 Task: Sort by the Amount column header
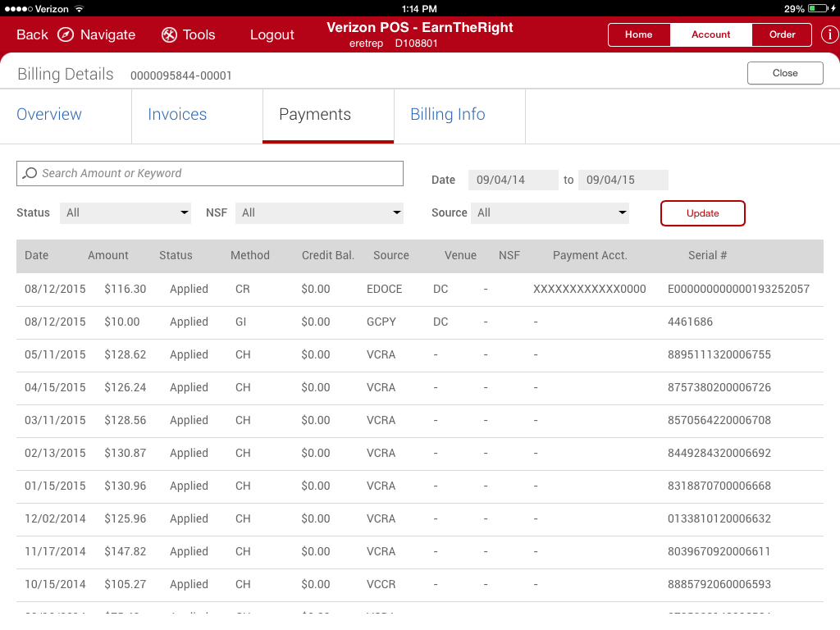pos(108,256)
